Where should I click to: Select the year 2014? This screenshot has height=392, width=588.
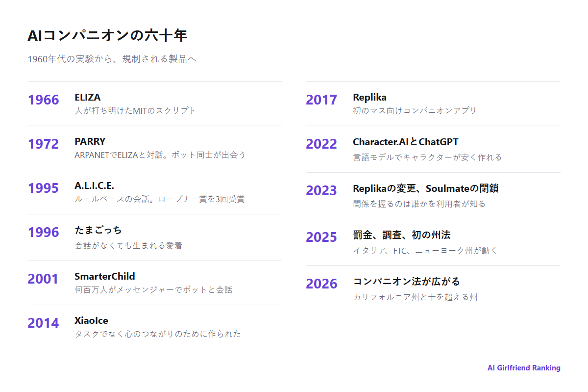pyautogui.click(x=43, y=323)
